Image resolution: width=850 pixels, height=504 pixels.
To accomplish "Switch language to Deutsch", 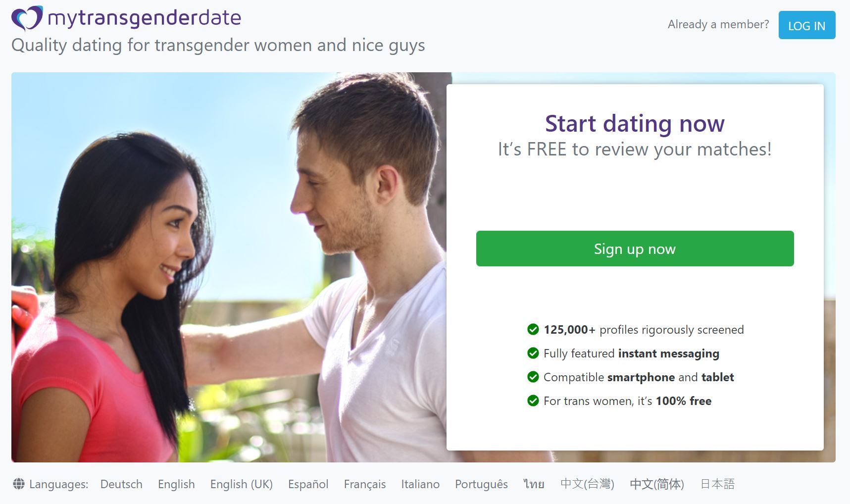I will [121, 484].
